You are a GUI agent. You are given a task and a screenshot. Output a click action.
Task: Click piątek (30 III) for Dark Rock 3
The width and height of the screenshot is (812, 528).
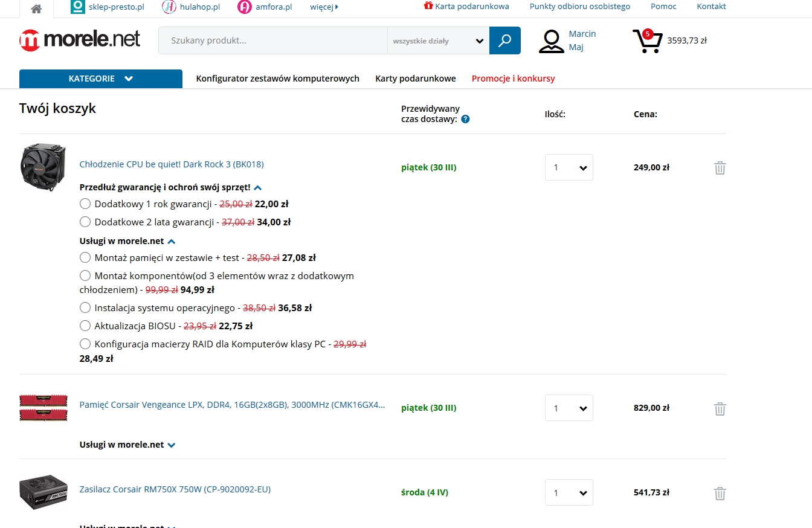(429, 167)
